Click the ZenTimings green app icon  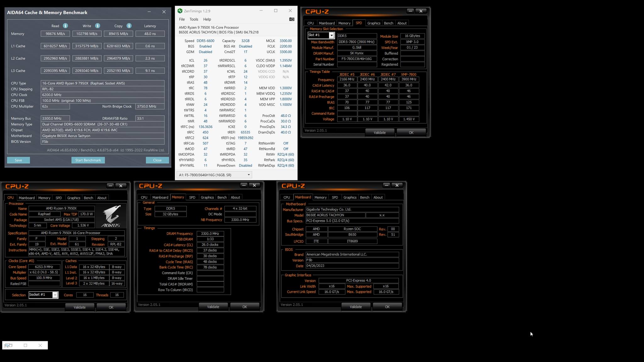(180, 11)
